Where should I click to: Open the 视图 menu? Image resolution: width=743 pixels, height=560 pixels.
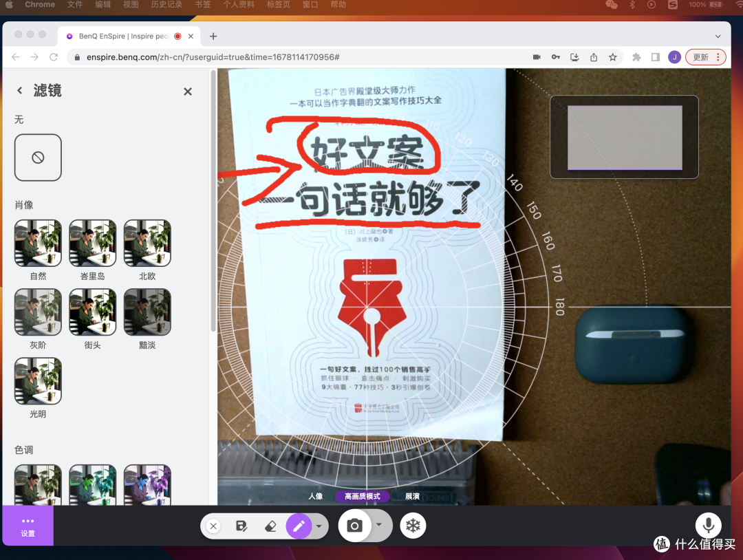click(x=131, y=4)
